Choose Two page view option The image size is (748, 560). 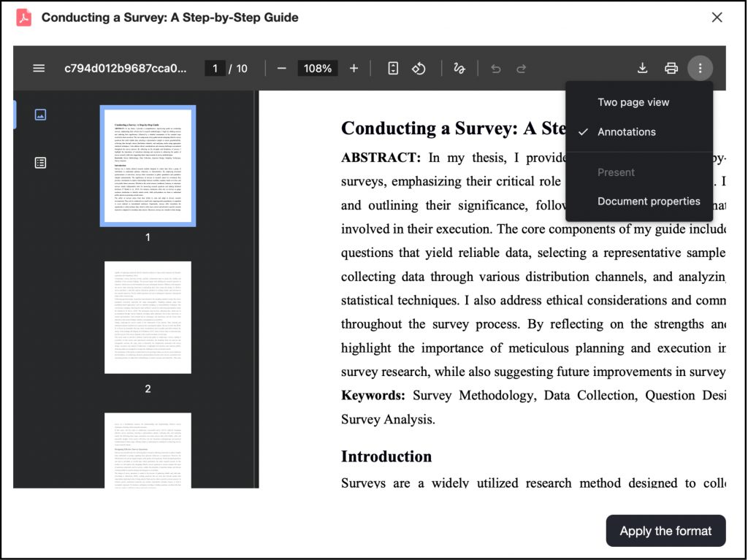pos(638,102)
